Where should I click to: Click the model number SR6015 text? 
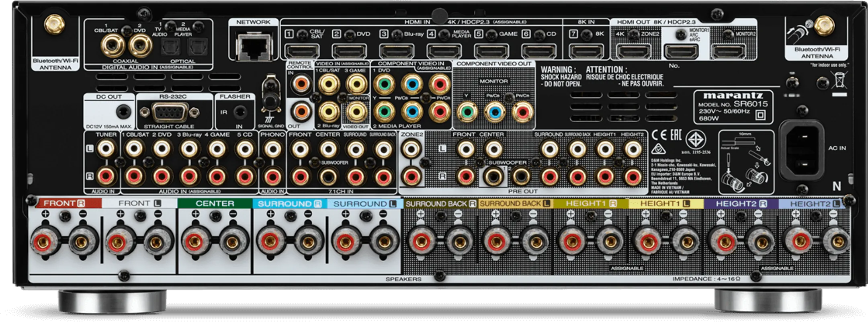750,104
